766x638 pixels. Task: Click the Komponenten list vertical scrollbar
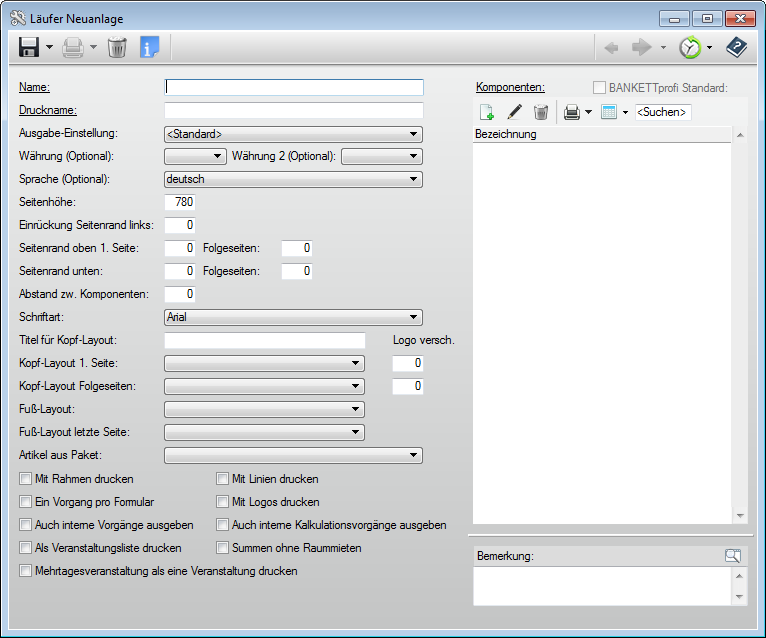click(740, 325)
